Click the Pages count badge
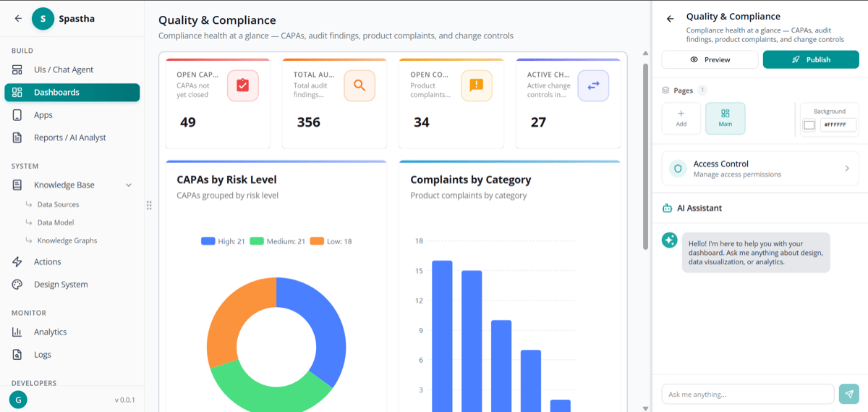 click(x=702, y=91)
